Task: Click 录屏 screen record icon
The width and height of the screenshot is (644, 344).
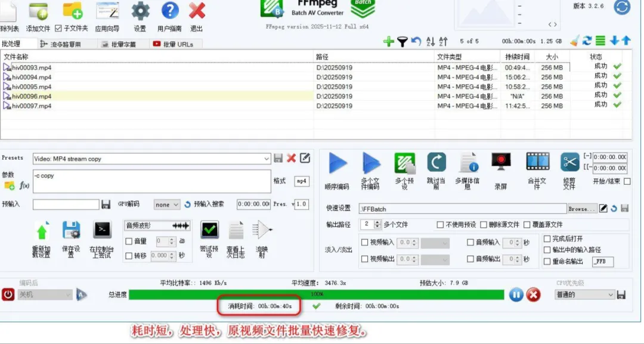Action: pos(501,162)
